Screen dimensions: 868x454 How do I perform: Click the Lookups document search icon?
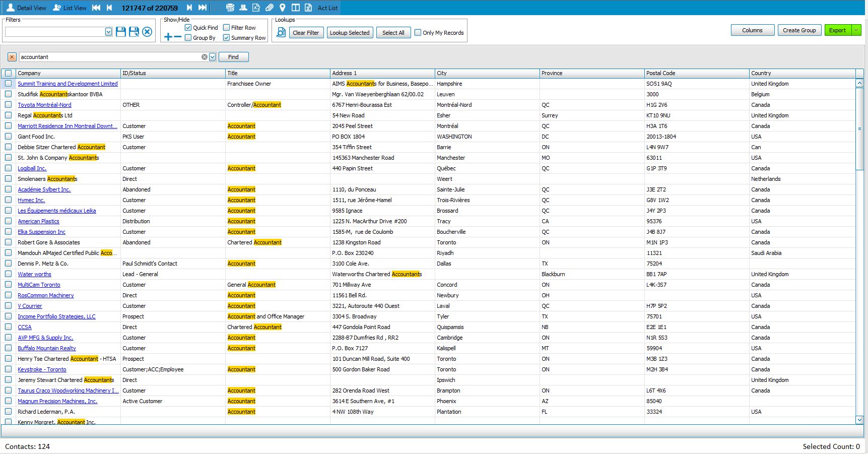point(281,33)
